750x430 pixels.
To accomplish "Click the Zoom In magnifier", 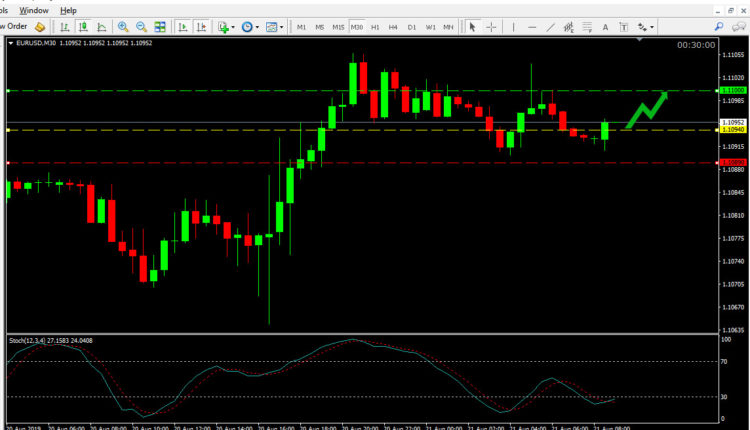I will tap(123, 27).
